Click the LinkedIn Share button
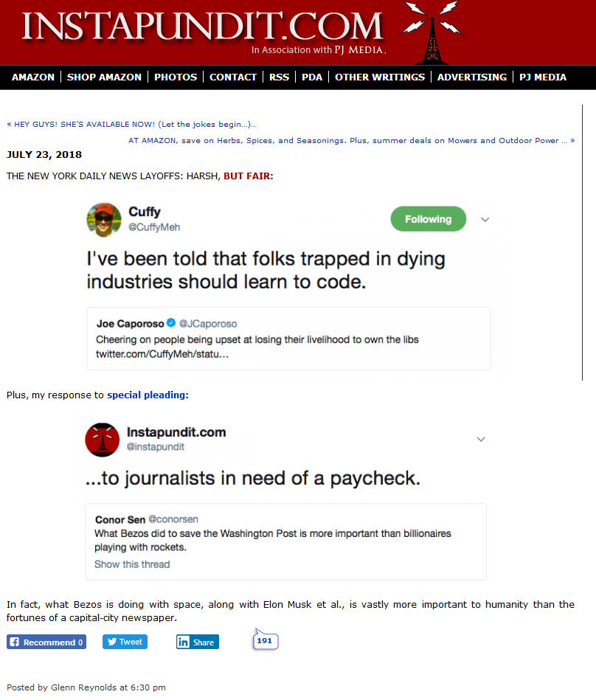 [198, 642]
